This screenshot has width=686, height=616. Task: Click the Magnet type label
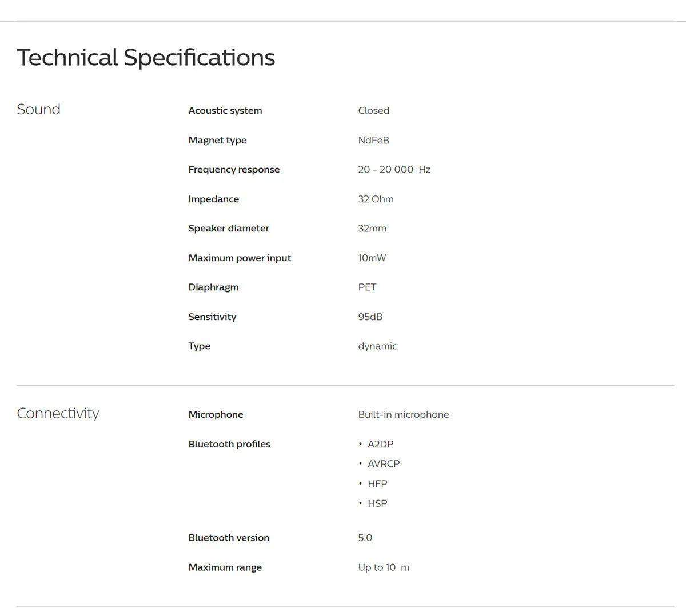point(217,140)
